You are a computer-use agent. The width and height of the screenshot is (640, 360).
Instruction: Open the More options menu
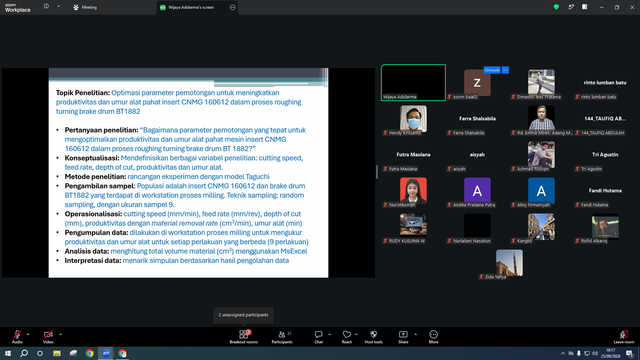tap(433, 337)
